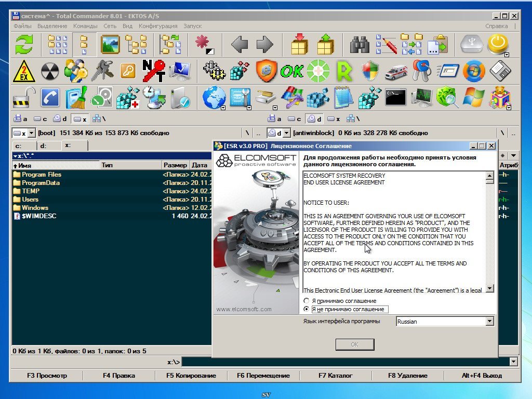The height and width of the screenshot is (399, 532).
Task: Click the green OK toolbar icon
Action: coord(291,71)
